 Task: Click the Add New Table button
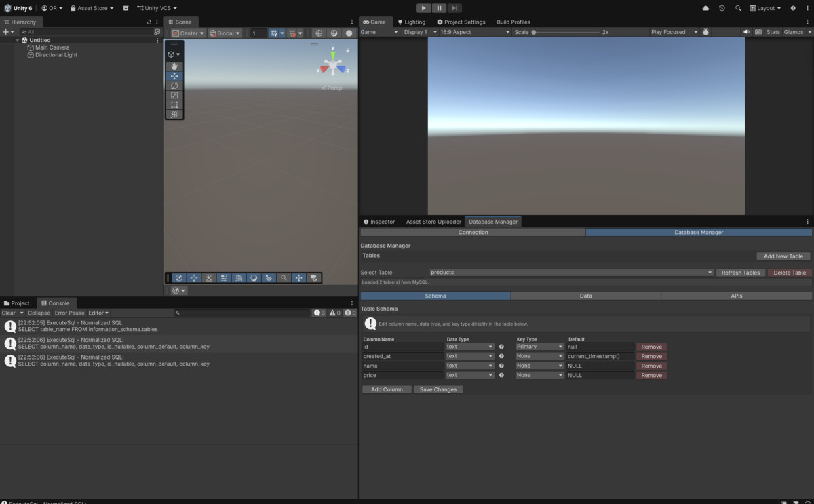tap(783, 256)
